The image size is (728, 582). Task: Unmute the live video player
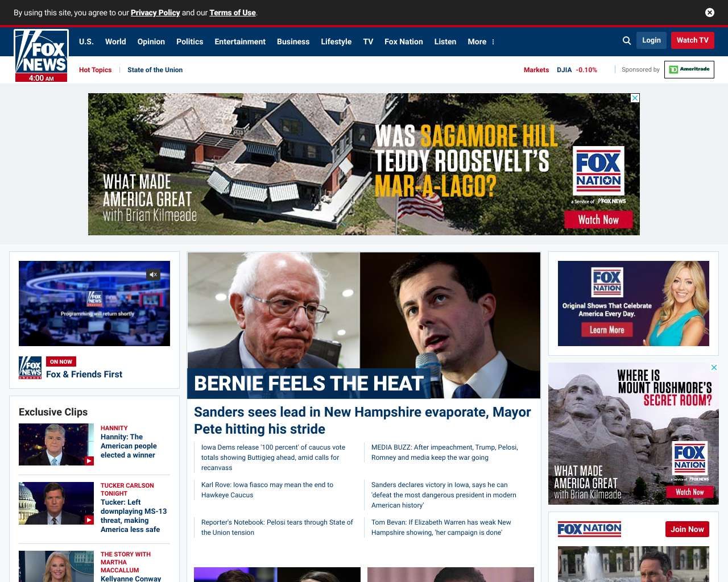coord(153,275)
